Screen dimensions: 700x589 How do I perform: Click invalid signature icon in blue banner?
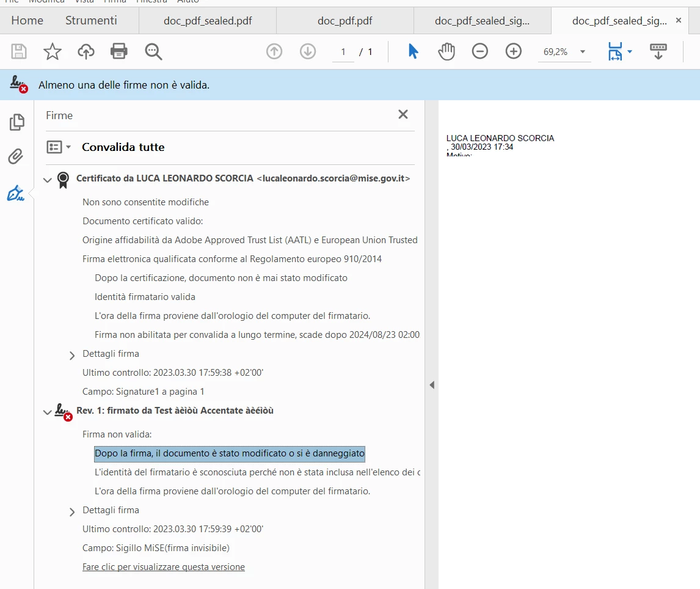click(x=19, y=84)
